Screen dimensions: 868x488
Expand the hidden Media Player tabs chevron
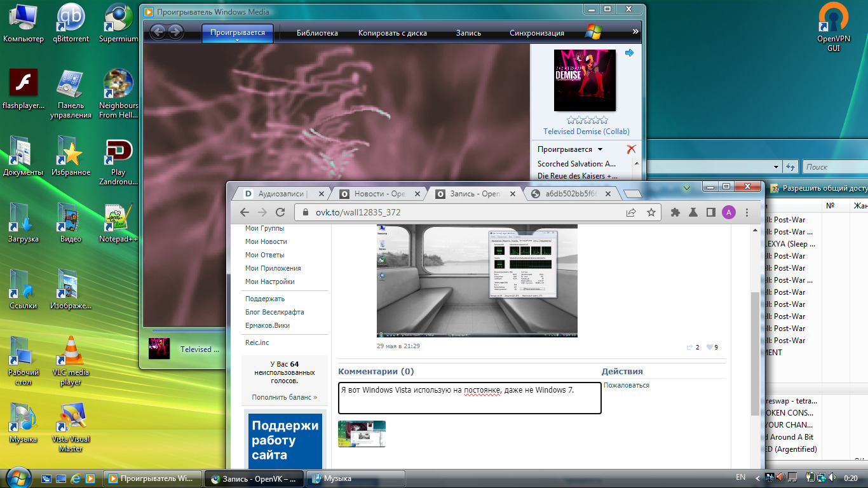(x=635, y=31)
